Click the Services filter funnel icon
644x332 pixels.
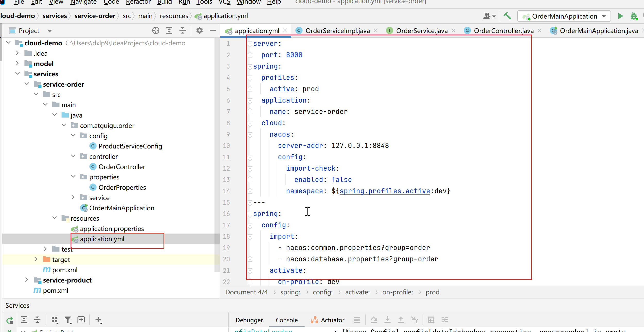(68, 320)
